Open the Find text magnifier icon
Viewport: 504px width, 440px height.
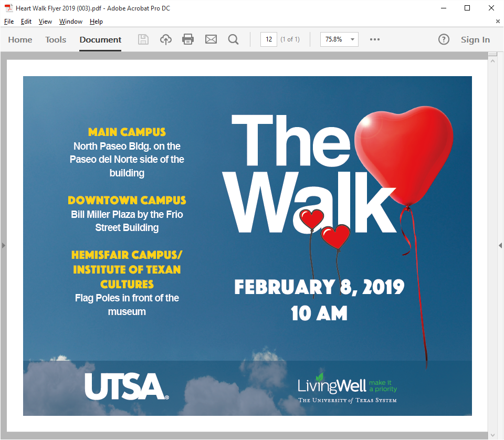(234, 39)
